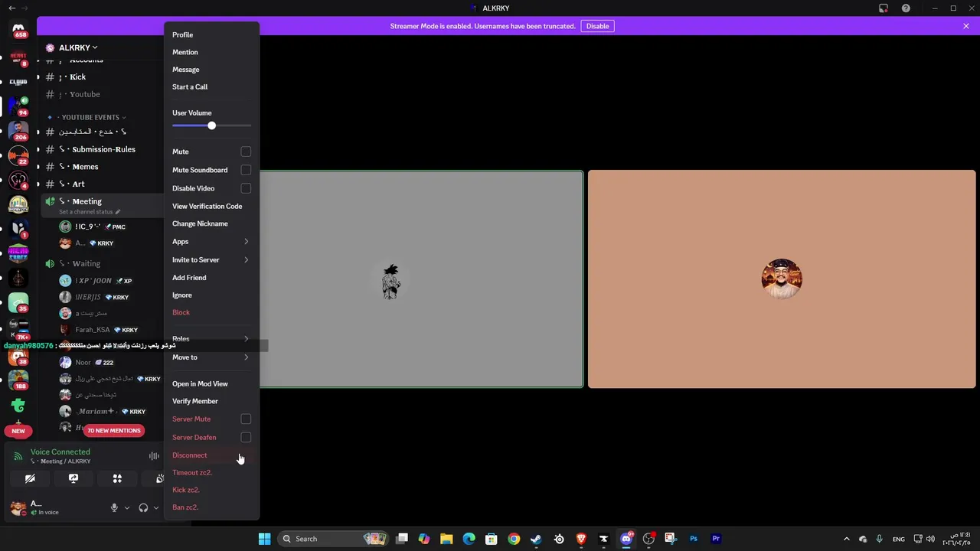Click User Volume slider handle
This screenshot has width=980, height=551.
point(211,126)
